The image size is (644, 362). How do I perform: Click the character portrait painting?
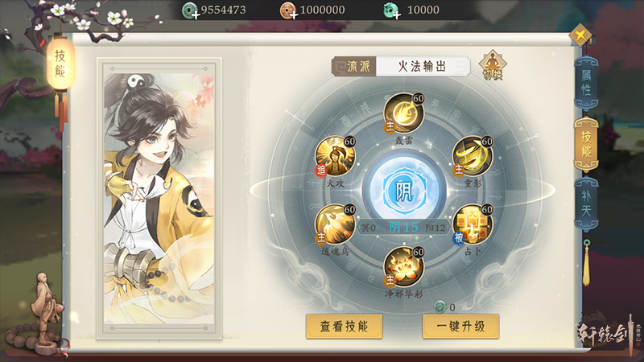[159, 199]
